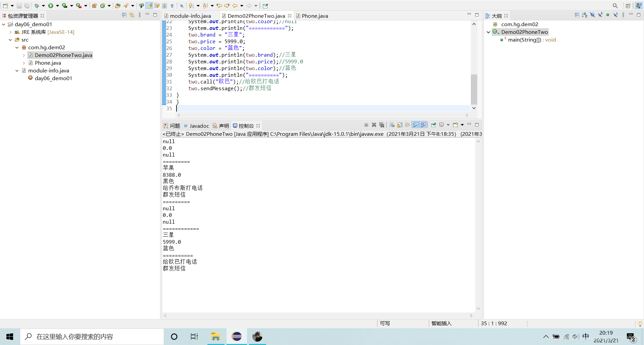Remove All Terminated Launches double-X icon
This screenshot has height=345, width=644.
pos(382,125)
